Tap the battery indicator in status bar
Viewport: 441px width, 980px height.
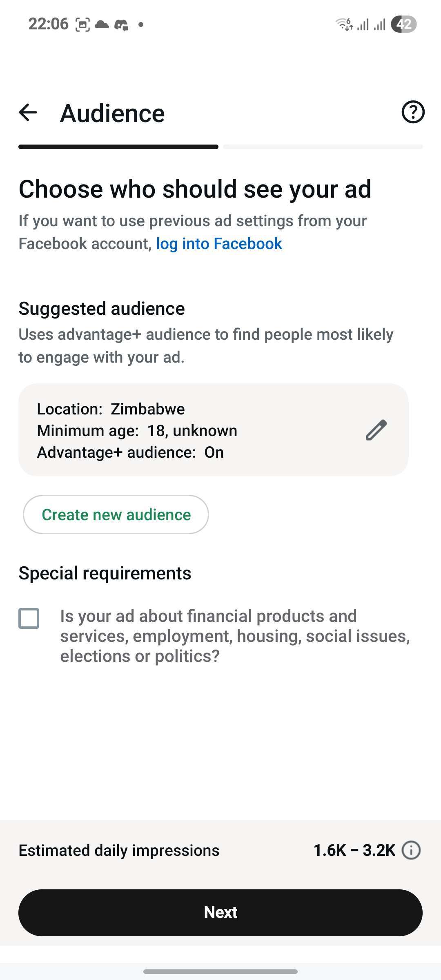(403, 24)
